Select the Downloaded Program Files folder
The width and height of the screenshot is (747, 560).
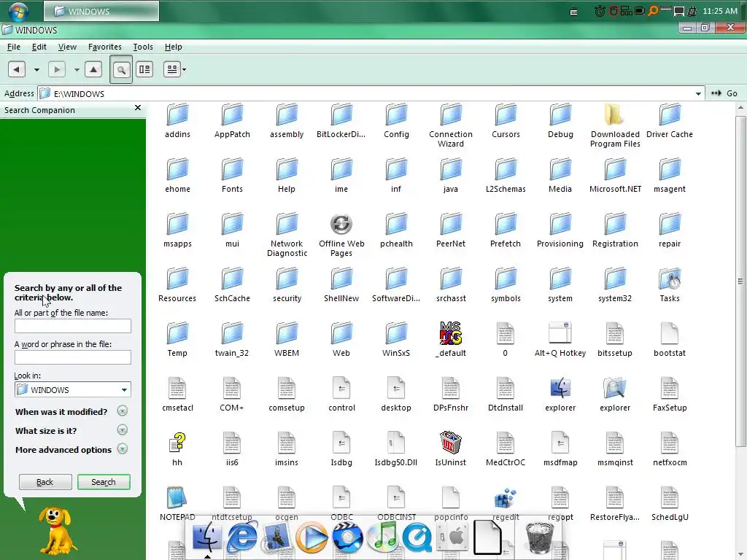pos(614,114)
